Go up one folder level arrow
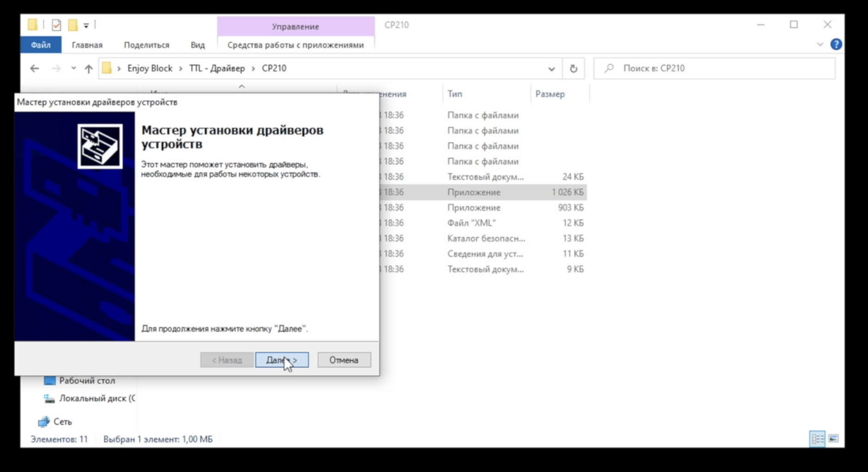The height and width of the screenshot is (472, 868). pos(88,68)
